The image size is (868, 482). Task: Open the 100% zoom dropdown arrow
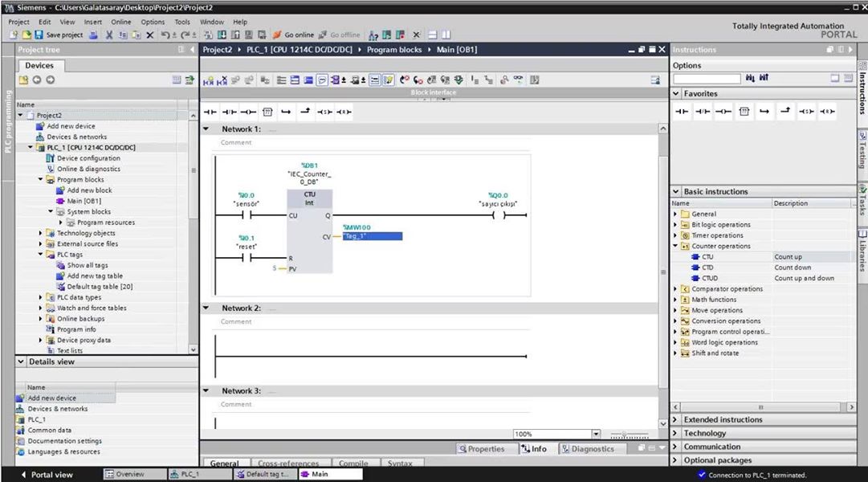point(596,434)
